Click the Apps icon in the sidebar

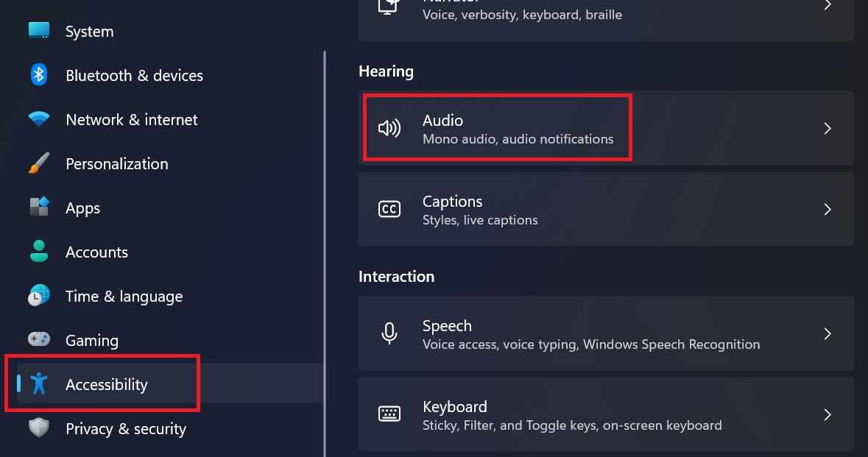[x=39, y=208]
